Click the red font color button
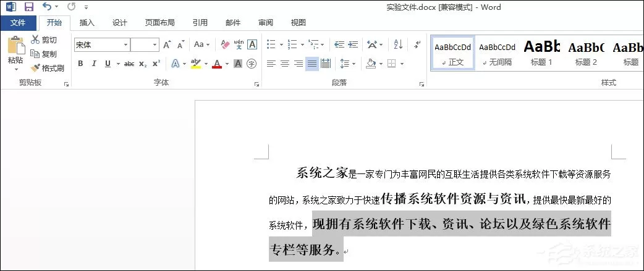 pos(217,64)
